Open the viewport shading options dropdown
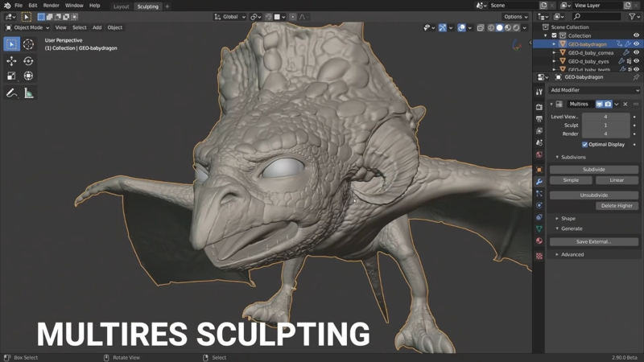This screenshot has height=362, width=644. click(525, 28)
